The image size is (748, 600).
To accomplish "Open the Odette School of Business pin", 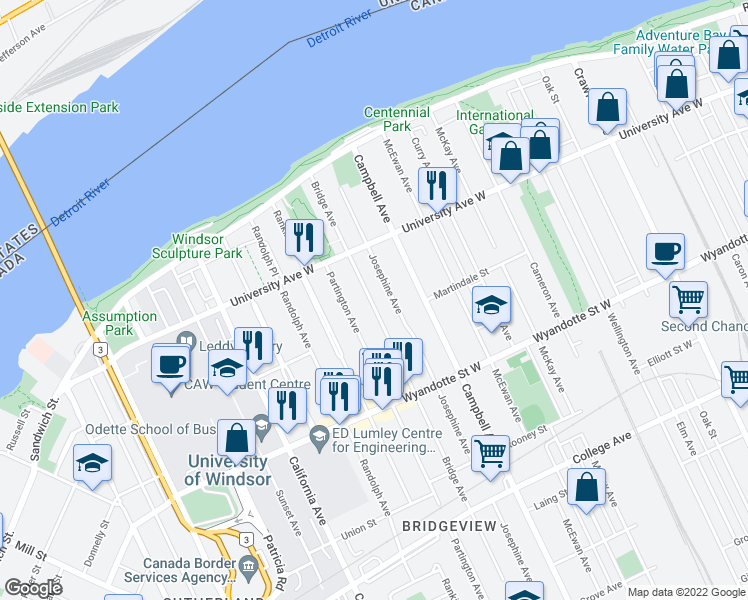I will coord(261,425).
